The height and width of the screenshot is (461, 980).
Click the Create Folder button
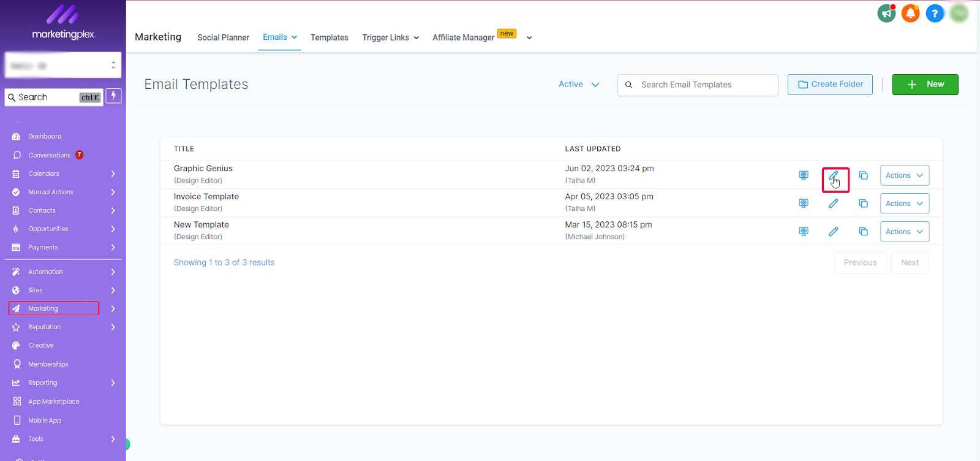point(830,85)
